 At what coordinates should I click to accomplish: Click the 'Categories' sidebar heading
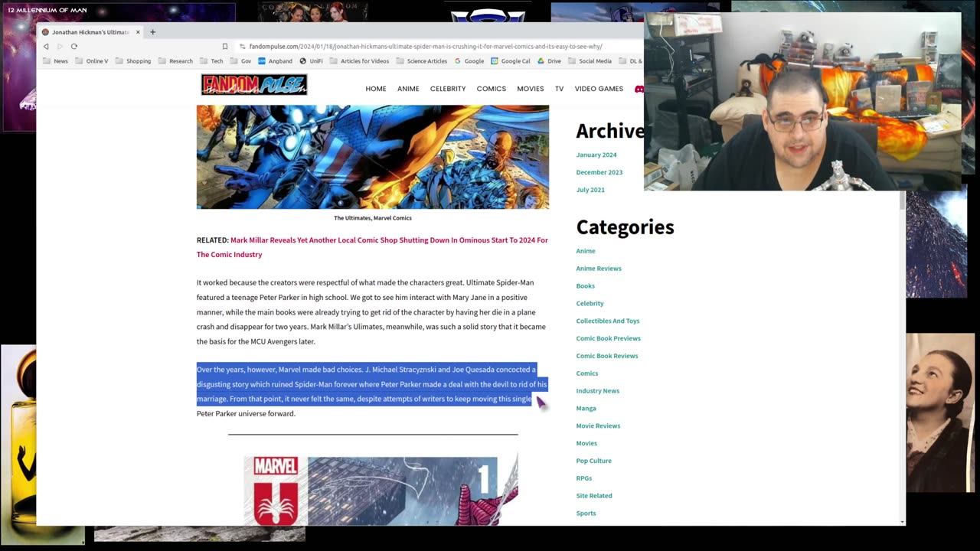click(x=625, y=227)
